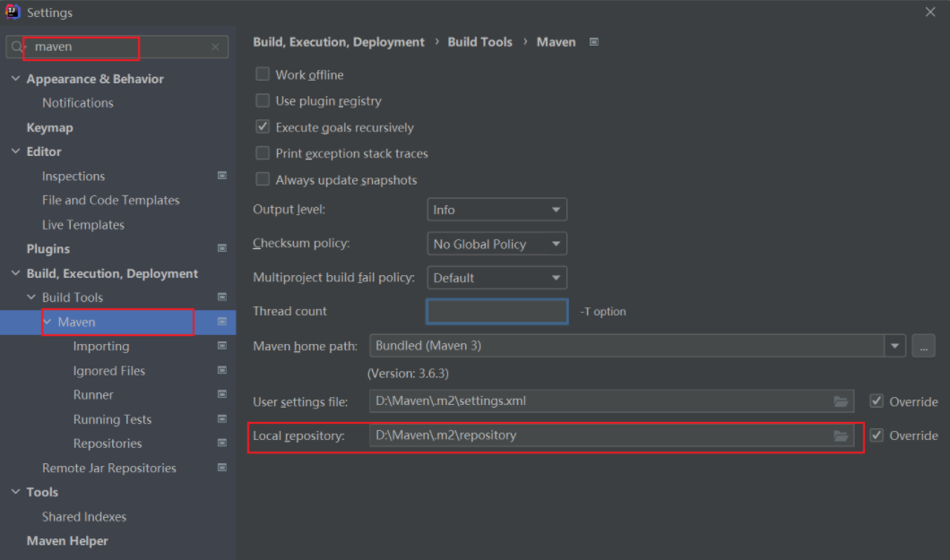
Task: Open Maven home path dropdown arrow
Action: (894, 346)
